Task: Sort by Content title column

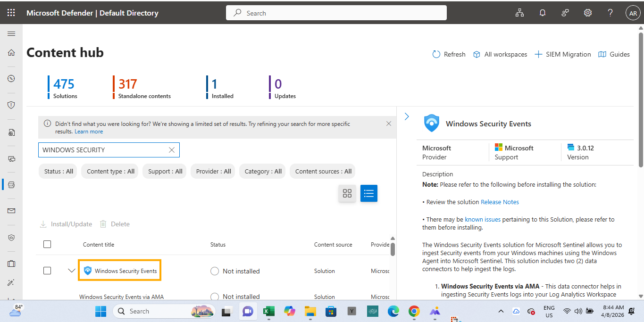Action: coord(99,244)
